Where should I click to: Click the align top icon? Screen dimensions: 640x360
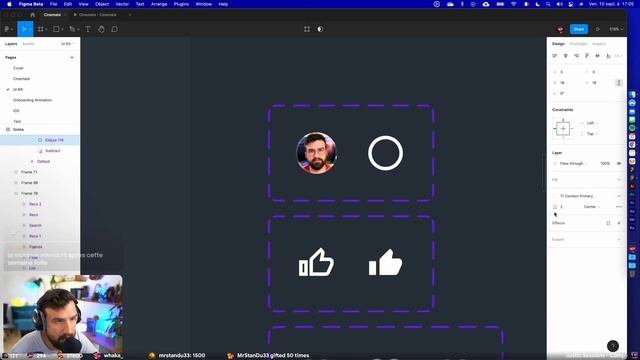click(587, 56)
